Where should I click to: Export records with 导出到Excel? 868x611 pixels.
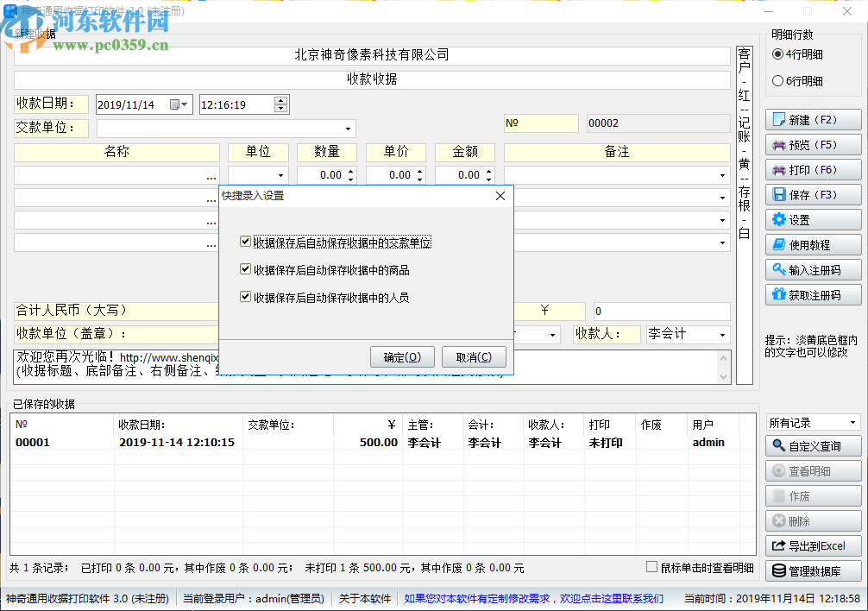(814, 545)
